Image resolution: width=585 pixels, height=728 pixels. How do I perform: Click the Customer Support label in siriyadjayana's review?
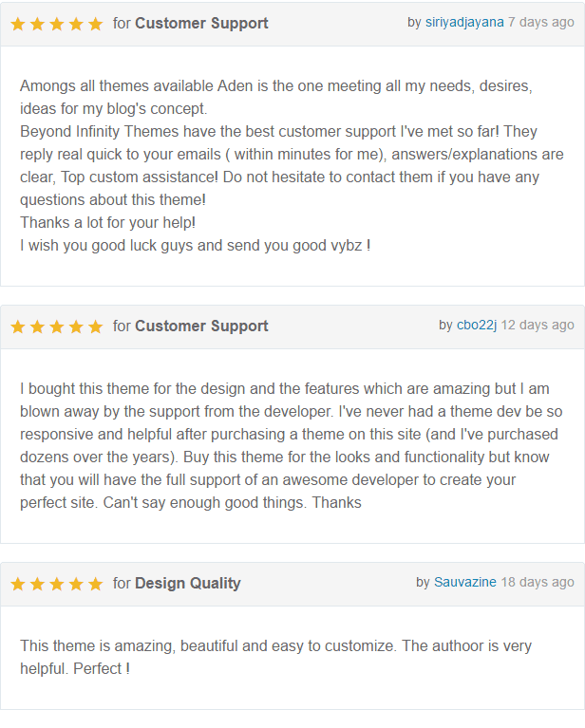click(201, 23)
